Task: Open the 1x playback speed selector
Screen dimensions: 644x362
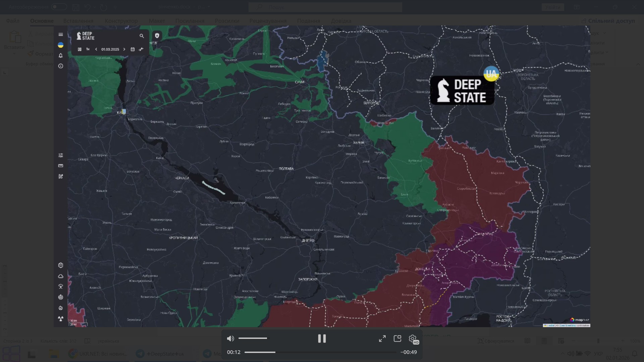Action: click(88, 49)
